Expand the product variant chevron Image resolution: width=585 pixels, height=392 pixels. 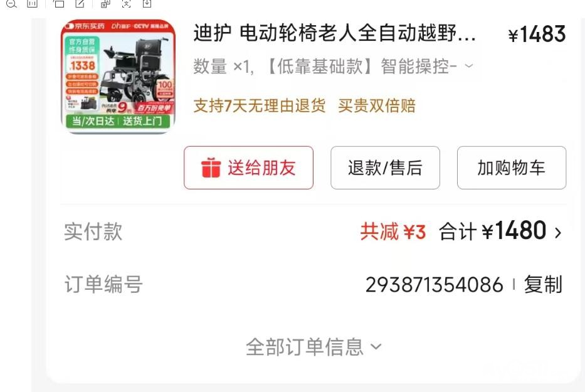click(x=469, y=66)
